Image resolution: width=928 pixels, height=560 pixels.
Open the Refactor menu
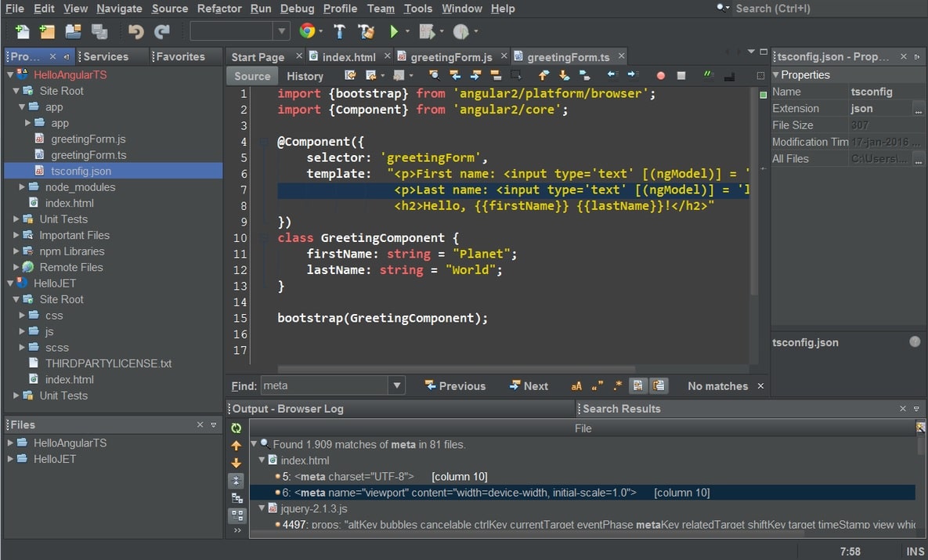(x=219, y=9)
